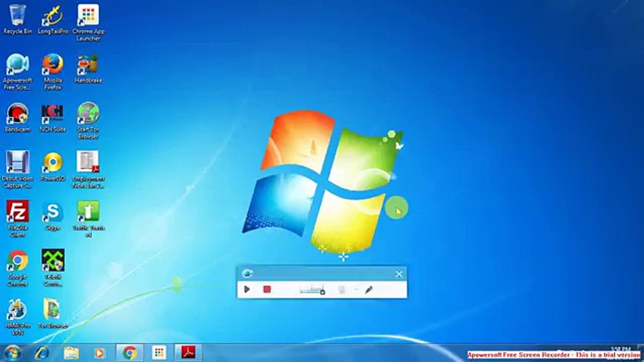Click the recorder volume slider
The width and height of the screenshot is (644, 362).
(x=312, y=290)
